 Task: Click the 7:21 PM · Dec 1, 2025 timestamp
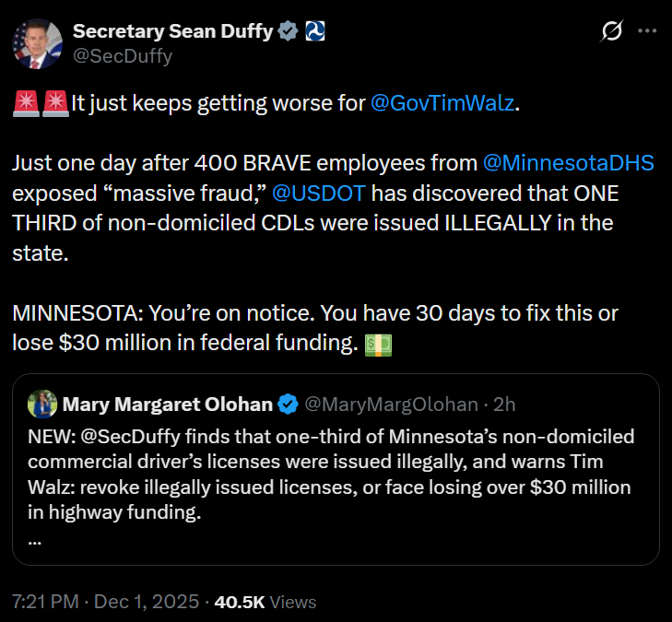click(105, 602)
